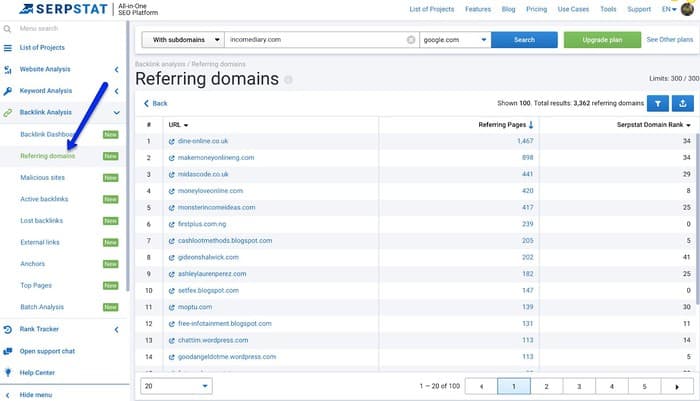Open the rows-per-page 20 dropdown

point(176,386)
